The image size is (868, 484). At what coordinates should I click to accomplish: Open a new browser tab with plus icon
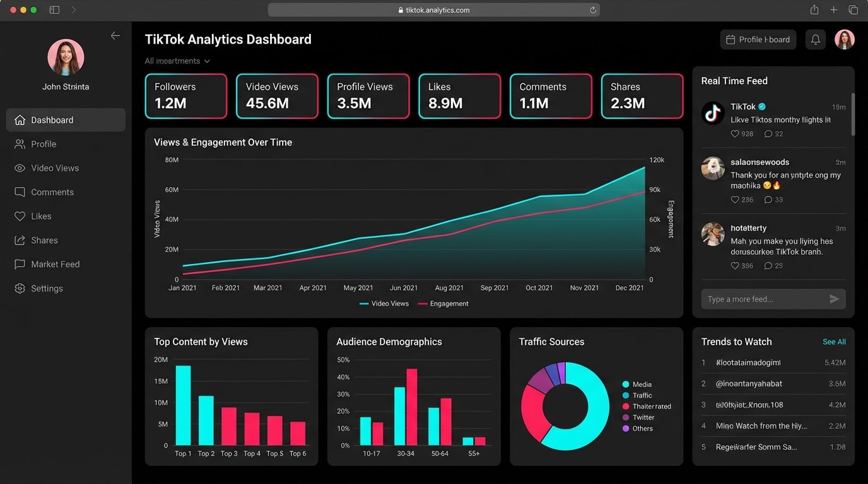[834, 10]
